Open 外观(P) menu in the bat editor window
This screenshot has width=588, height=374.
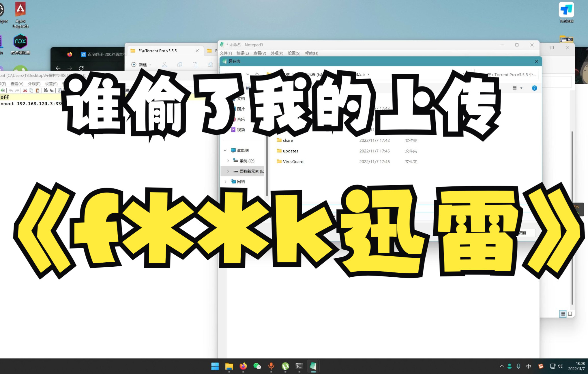click(x=34, y=84)
